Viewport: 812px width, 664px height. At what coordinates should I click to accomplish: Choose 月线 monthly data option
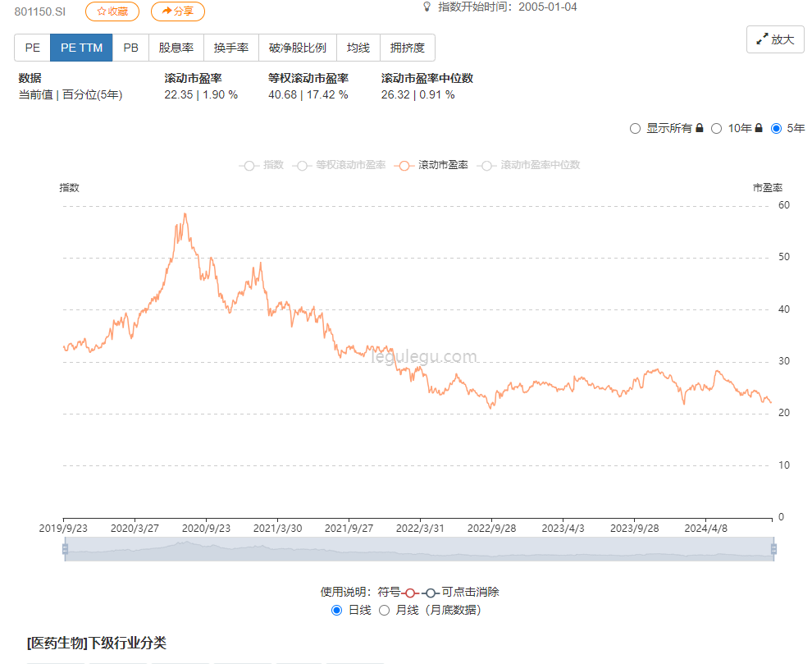(384, 610)
